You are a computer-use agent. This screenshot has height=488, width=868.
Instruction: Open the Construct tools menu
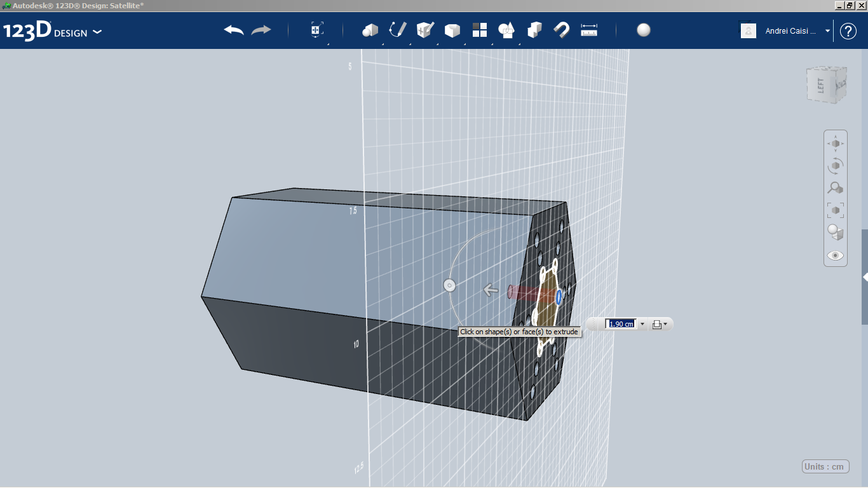coord(425,30)
